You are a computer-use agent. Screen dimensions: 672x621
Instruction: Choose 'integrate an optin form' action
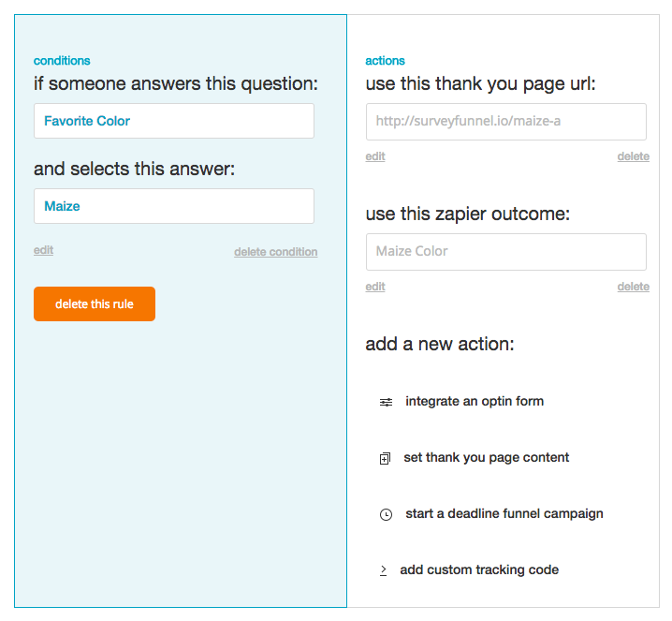(474, 401)
